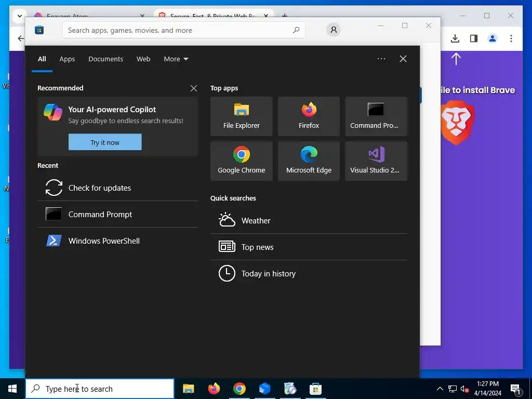Open Windows PowerShell in Recent list
Image resolution: width=532 pixels, height=399 pixels.
coord(118,241)
